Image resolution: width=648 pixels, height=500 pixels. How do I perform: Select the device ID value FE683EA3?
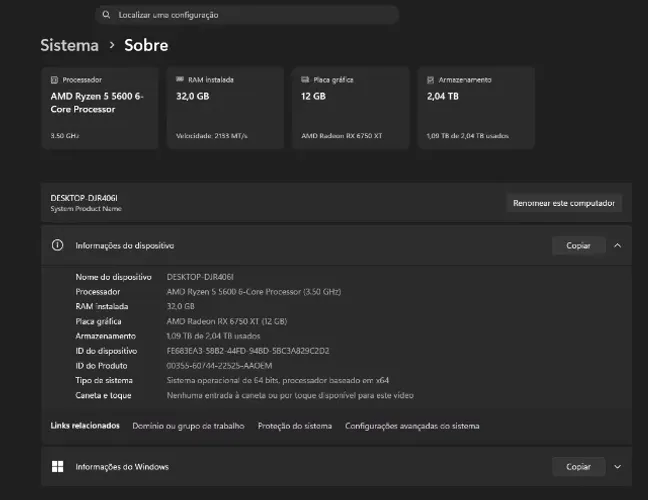coord(248,351)
